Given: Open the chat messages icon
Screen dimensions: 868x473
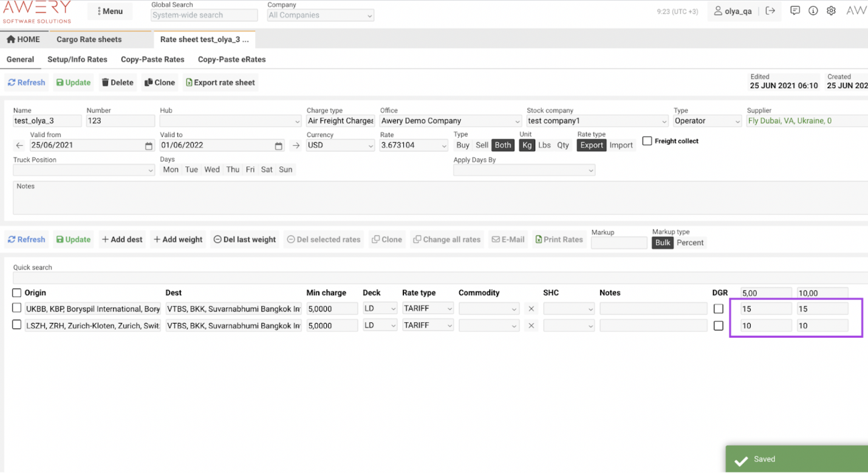Looking at the screenshot, I should tap(795, 11).
